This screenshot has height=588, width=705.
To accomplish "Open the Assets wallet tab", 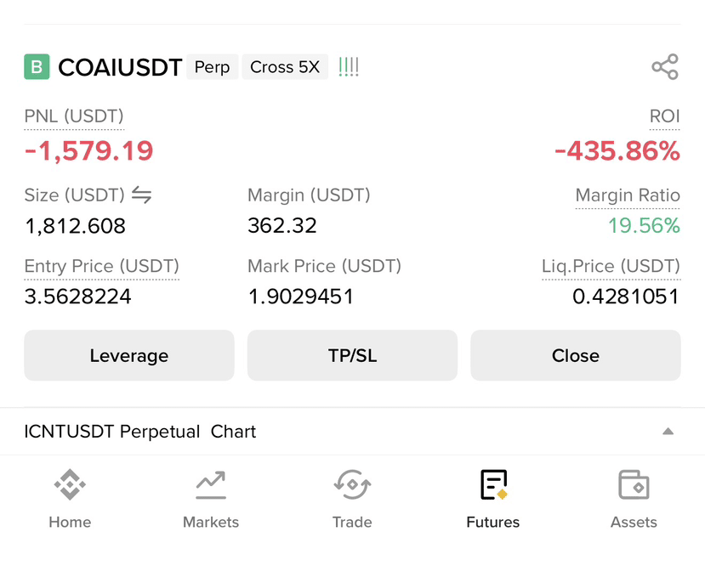I will (634, 499).
